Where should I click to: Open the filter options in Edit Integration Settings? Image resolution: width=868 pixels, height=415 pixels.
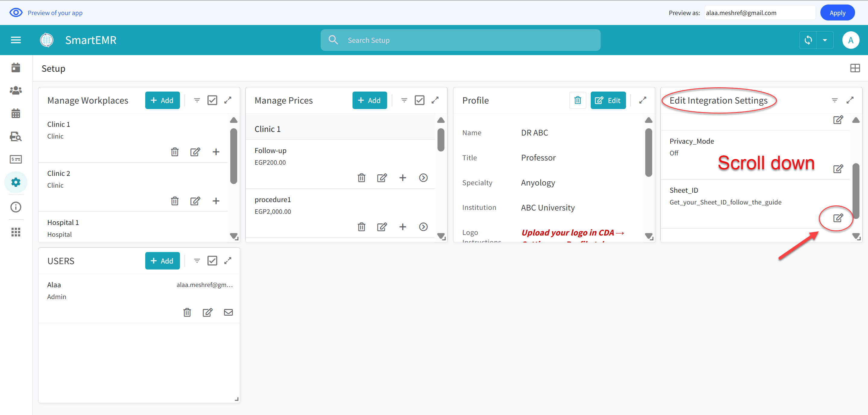[835, 100]
